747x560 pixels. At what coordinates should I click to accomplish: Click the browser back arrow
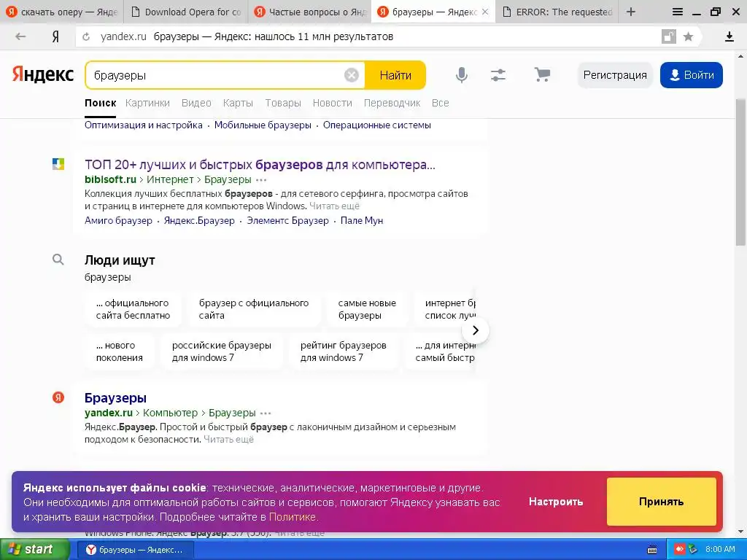tap(20, 36)
